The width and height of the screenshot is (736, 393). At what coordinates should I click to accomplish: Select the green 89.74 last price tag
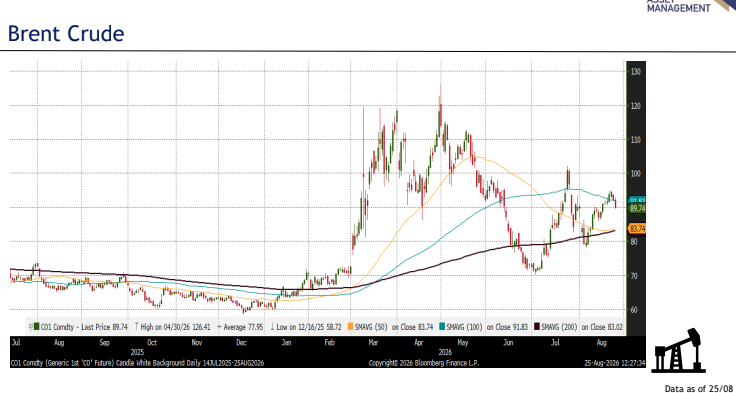click(636, 208)
